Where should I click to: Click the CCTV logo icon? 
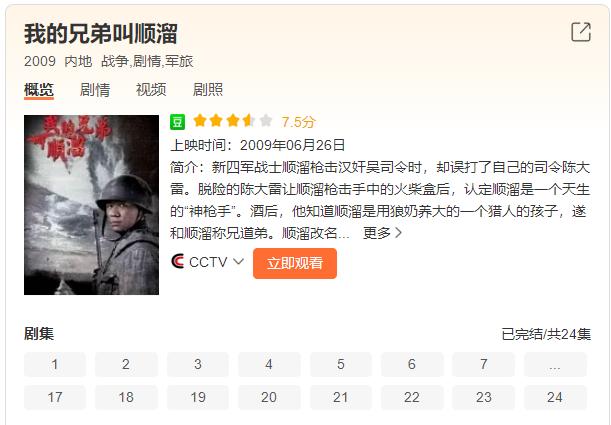coord(177,261)
